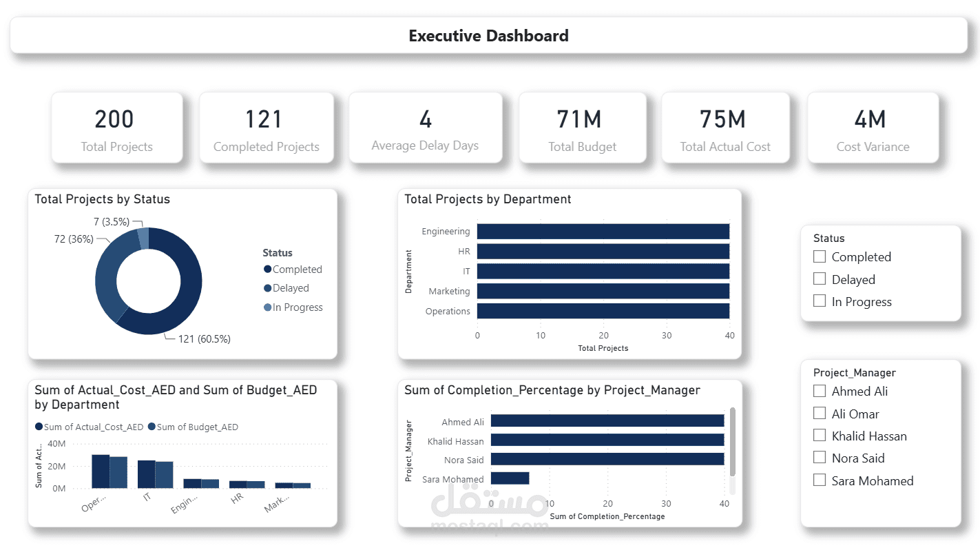
Task: Check the Completed status filter checkbox
Action: (x=820, y=256)
